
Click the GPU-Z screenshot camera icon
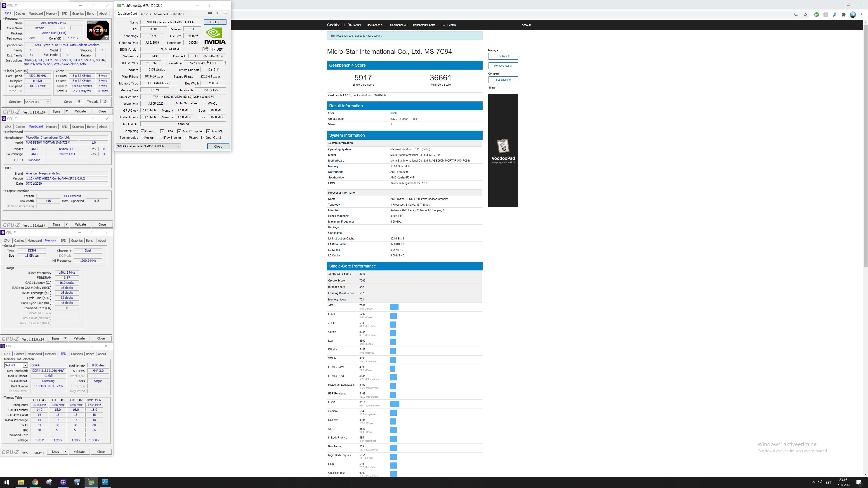pos(210,13)
